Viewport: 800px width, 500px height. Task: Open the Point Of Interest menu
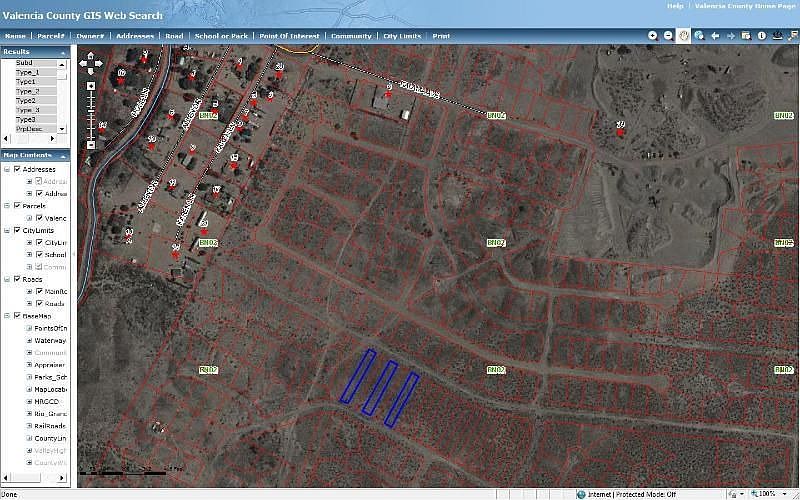pos(289,36)
